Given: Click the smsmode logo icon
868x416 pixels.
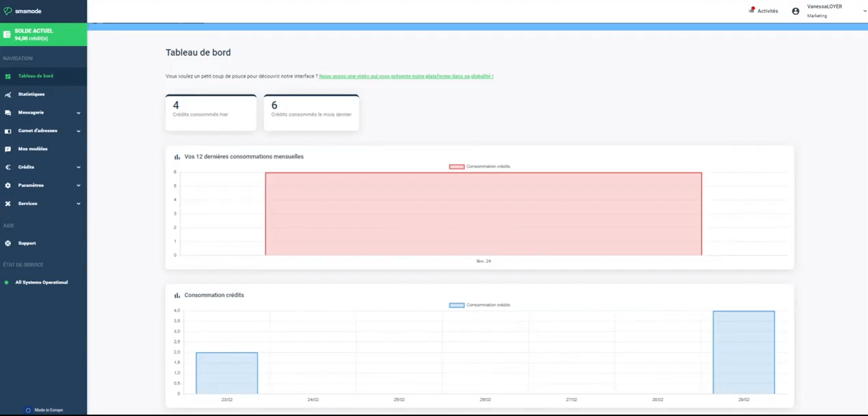Looking at the screenshot, I should pos(8,11).
